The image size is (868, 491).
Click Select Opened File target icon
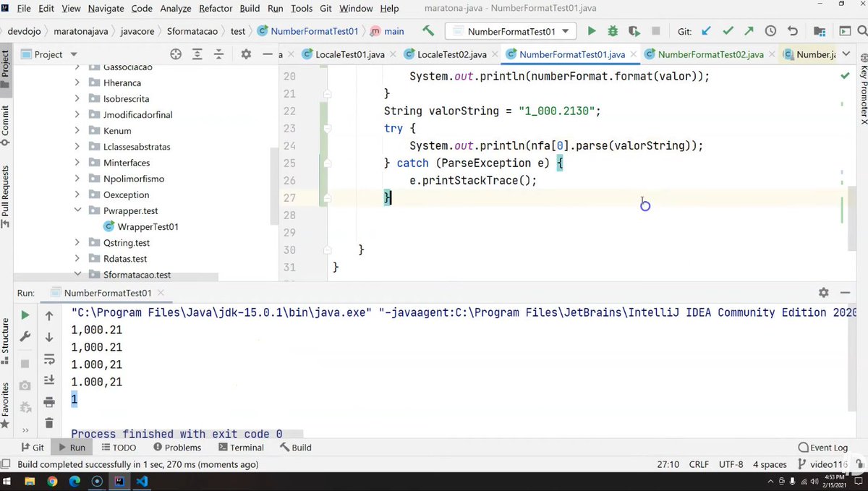pos(176,54)
